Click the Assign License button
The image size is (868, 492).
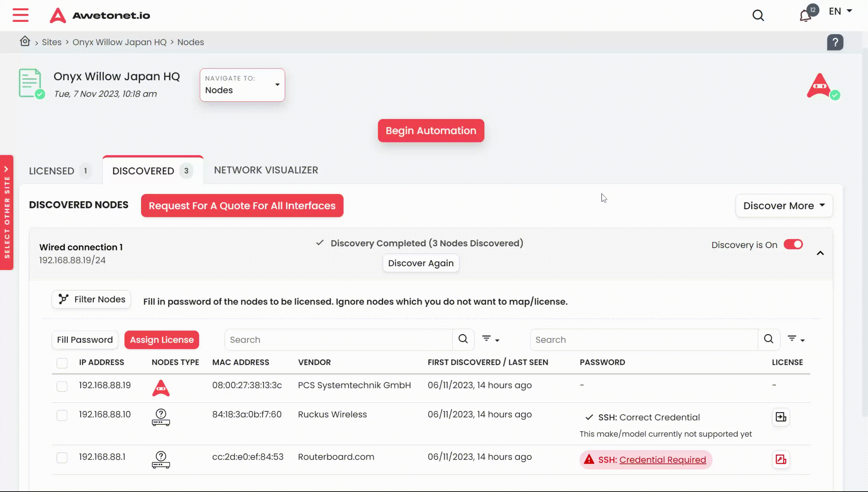coord(162,340)
